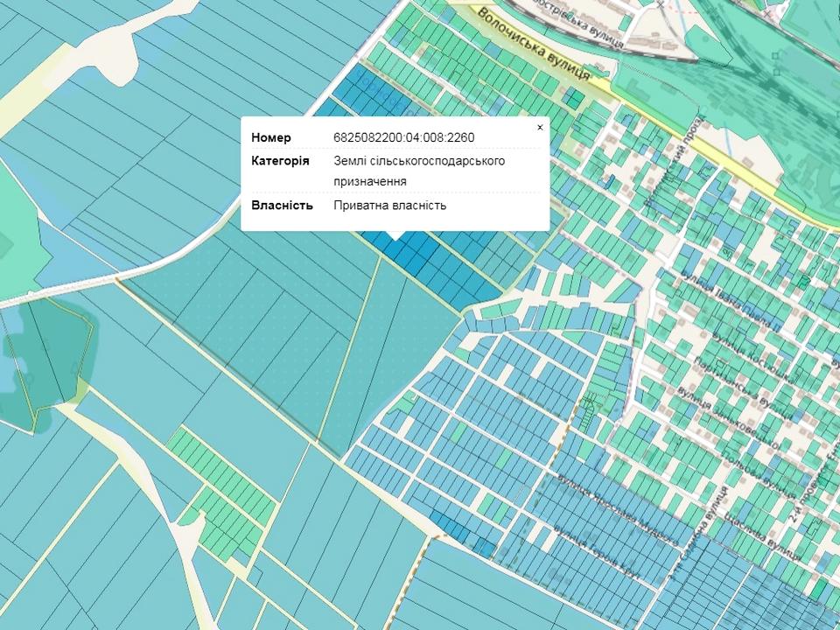Click the Номер field label
The image size is (840, 630).
[271, 138]
